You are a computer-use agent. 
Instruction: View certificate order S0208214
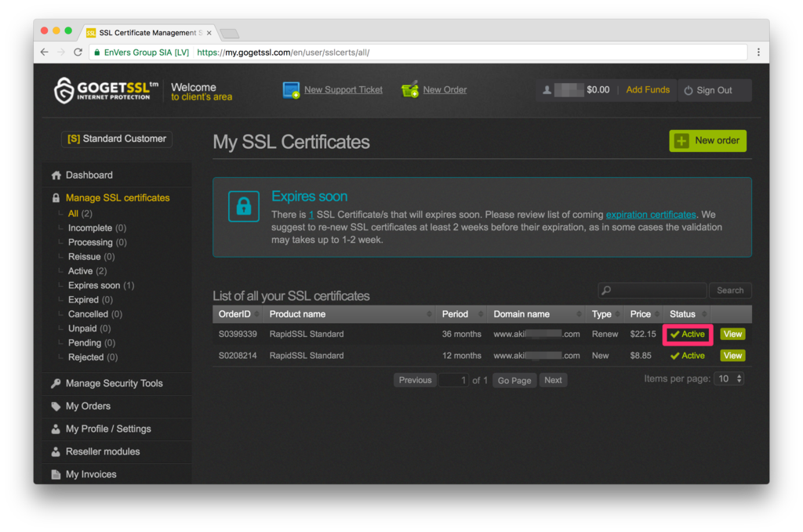(x=732, y=356)
